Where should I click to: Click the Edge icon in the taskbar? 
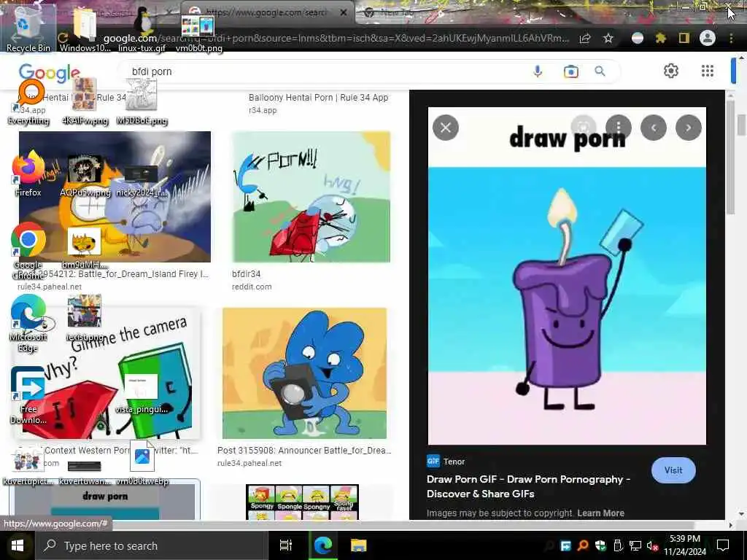pyautogui.click(x=322, y=545)
